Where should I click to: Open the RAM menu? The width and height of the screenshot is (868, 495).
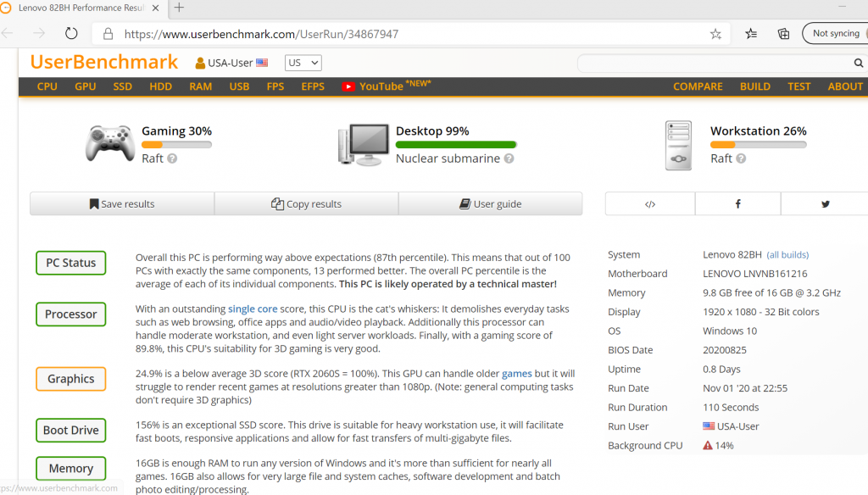pyautogui.click(x=200, y=86)
